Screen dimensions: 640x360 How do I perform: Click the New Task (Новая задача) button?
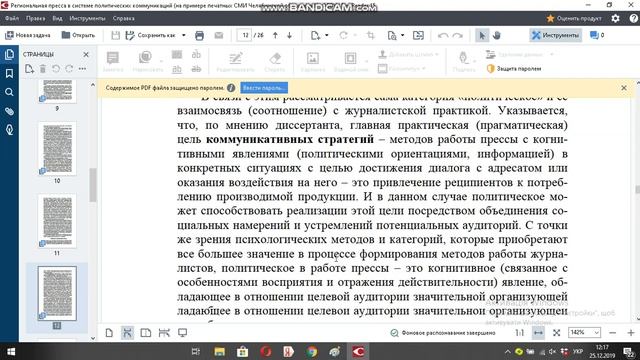(28, 36)
